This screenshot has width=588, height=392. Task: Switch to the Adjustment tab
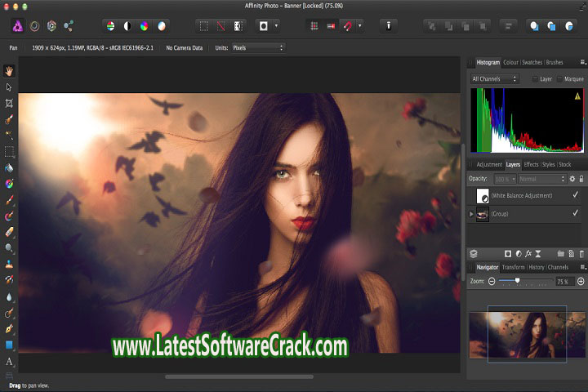tap(489, 165)
